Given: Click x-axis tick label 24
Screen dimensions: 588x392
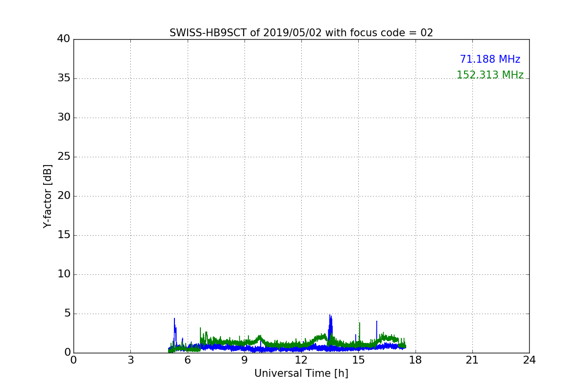Looking at the screenshot, I should [x=529, y=360].
